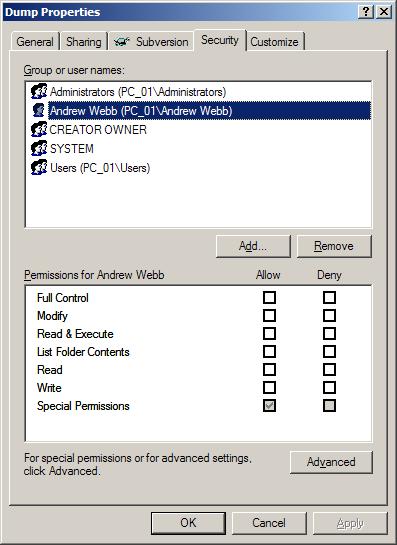Click the SYSTEM account icon
This screenshot has width=397, height=545.
pyautogui.click(x=39, y=149)
